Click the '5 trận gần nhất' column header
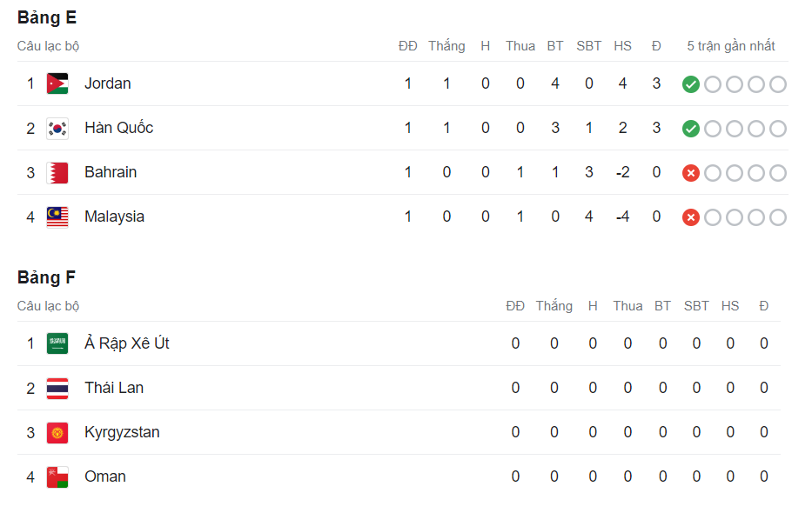 pos(731,46)
